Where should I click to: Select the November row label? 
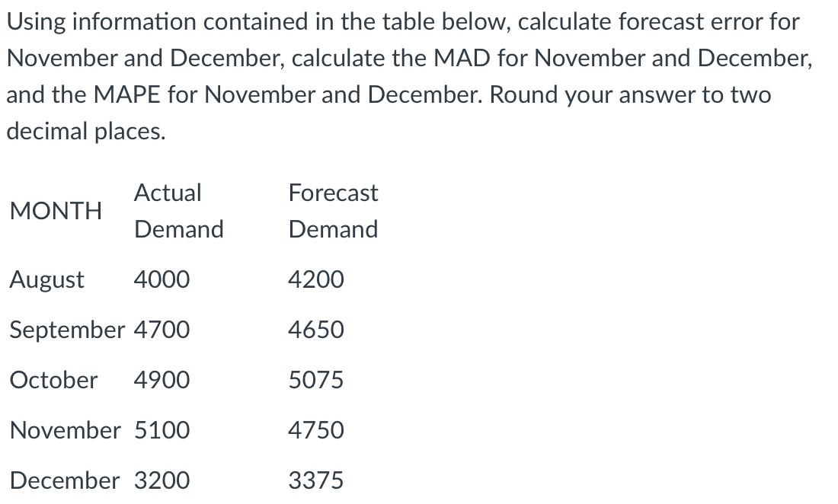(x=66, y=430)
